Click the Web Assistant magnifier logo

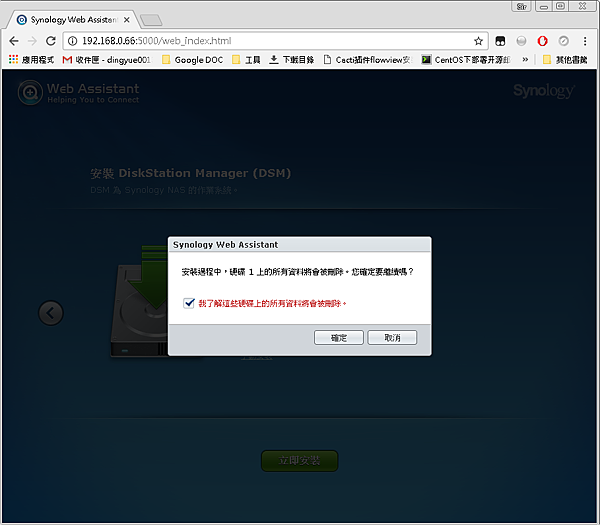[x=30, y=92]
